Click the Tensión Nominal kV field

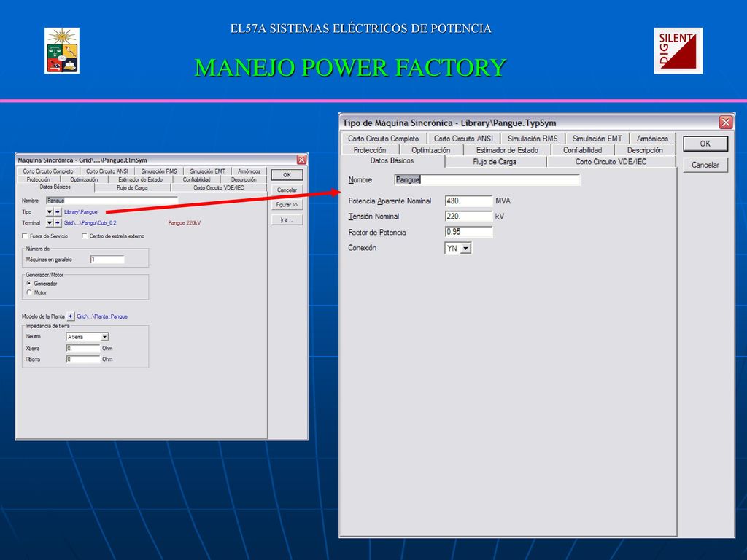[469, 216]
